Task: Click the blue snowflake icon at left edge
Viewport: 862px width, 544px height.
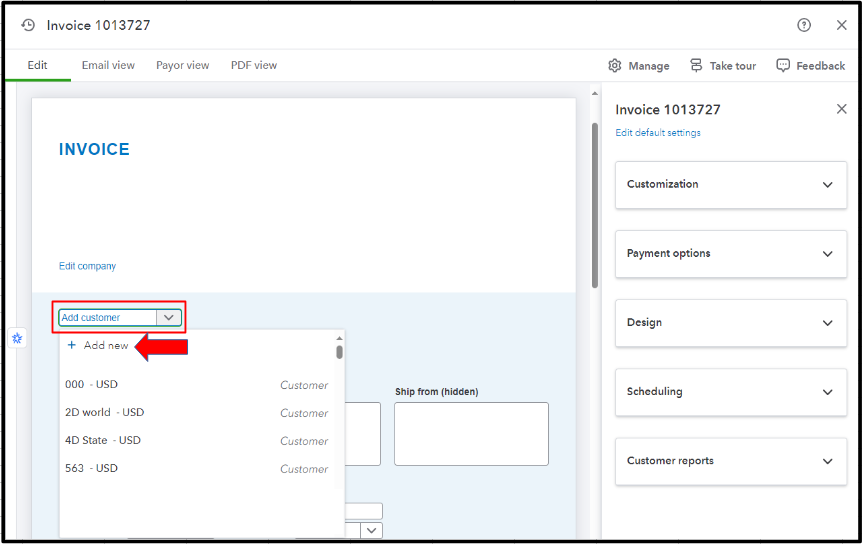Action: (x=17, y=338)
